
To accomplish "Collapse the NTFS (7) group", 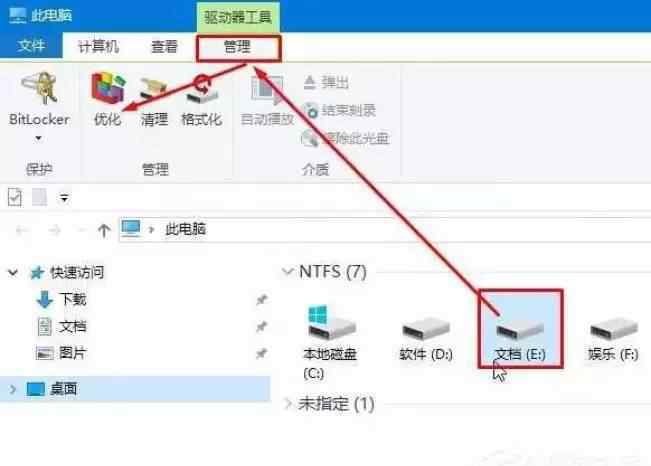I will [287, 272].
